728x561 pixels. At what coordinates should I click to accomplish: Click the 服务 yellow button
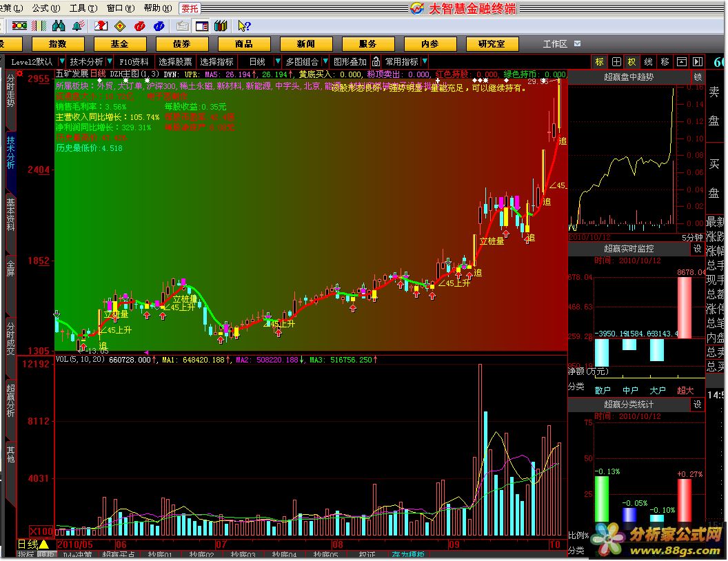pyautogui.click(x=368, y=44)
